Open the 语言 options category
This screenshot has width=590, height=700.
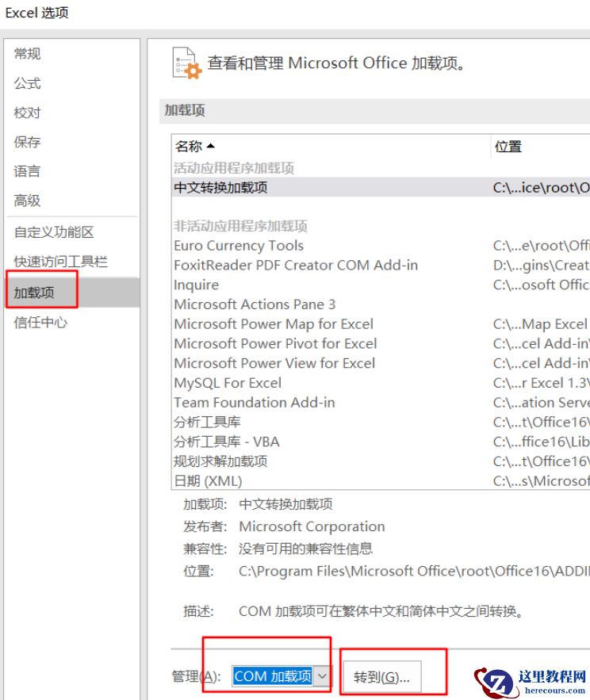tap(27, 171)
